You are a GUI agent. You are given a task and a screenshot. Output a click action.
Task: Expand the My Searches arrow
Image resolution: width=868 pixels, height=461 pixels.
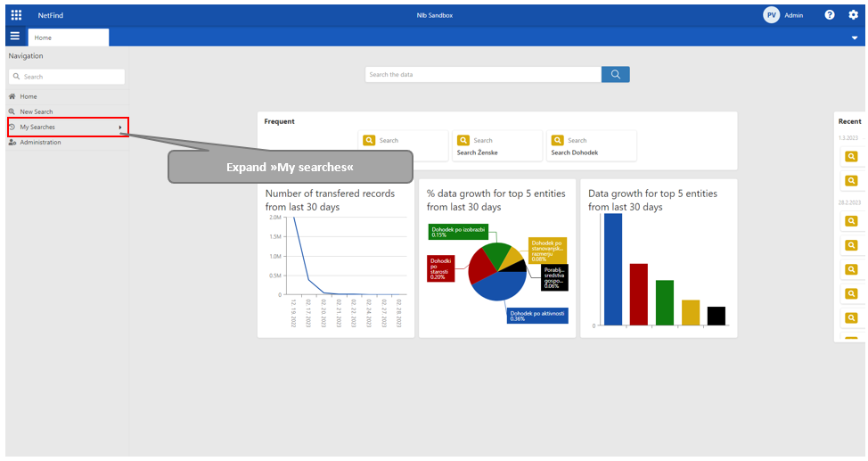120,128
